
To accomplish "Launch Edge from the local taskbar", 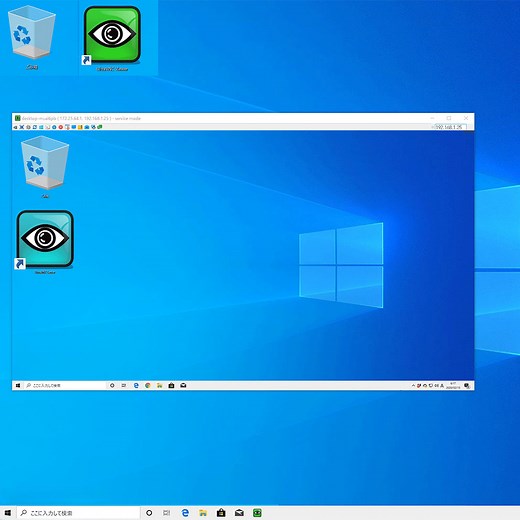I will tap(185, 513).
